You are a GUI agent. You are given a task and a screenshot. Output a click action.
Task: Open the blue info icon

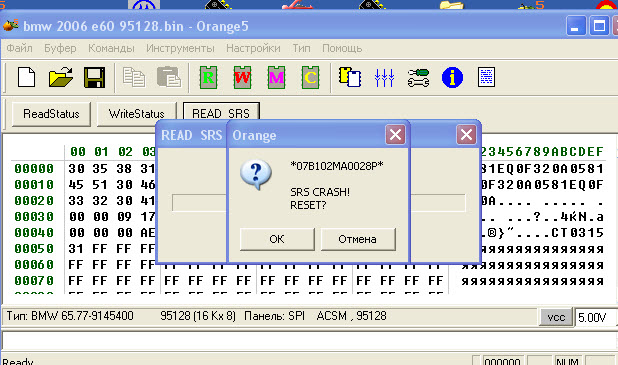pyautogui.click(x=452, y=77)
